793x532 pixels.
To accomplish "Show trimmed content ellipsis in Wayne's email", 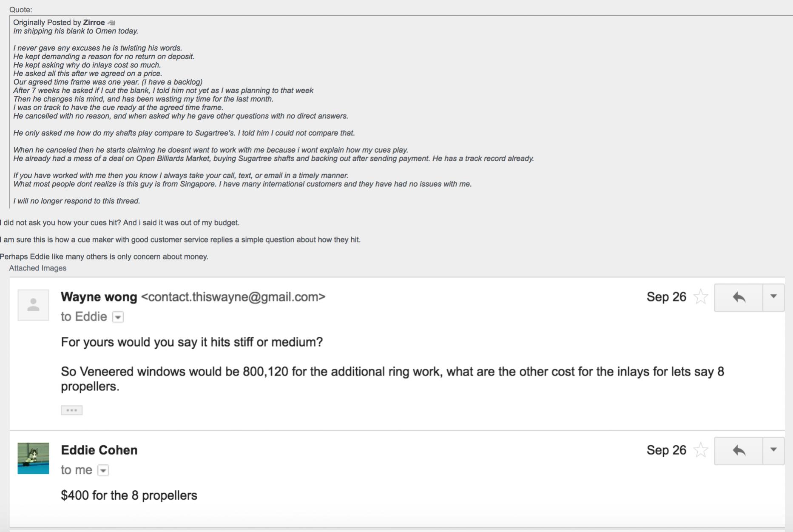I will pos(71,410).
